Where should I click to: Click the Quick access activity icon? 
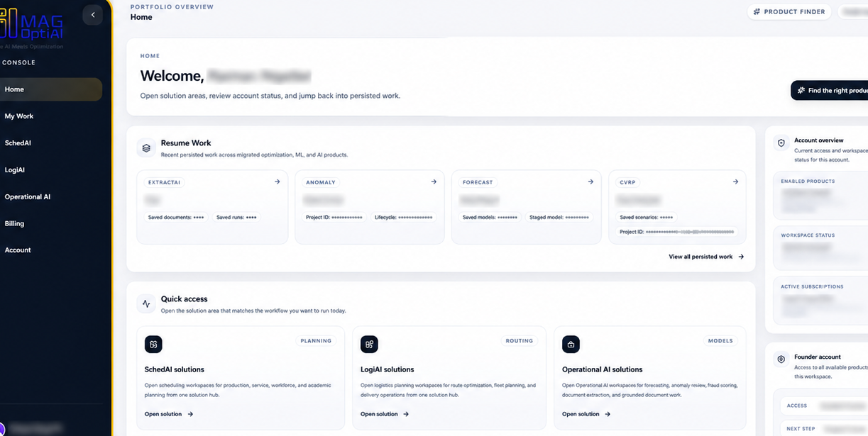point(146,303)
